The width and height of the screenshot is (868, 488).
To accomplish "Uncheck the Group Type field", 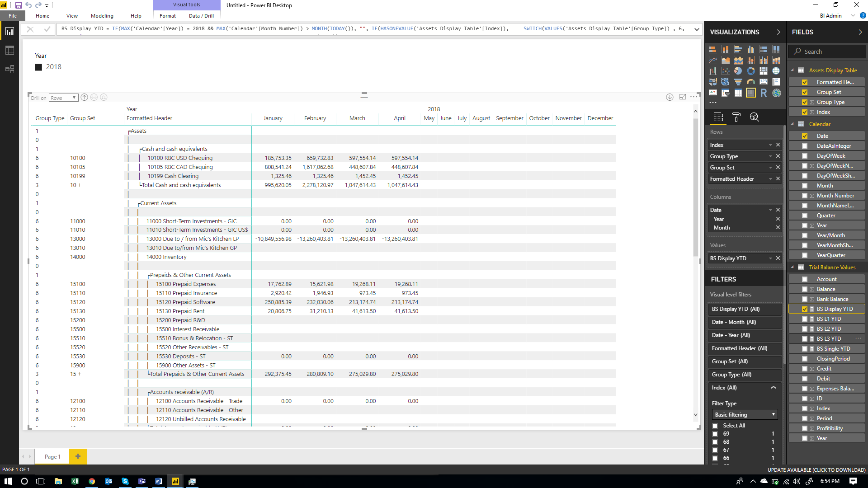I will [x=805, y=102].
